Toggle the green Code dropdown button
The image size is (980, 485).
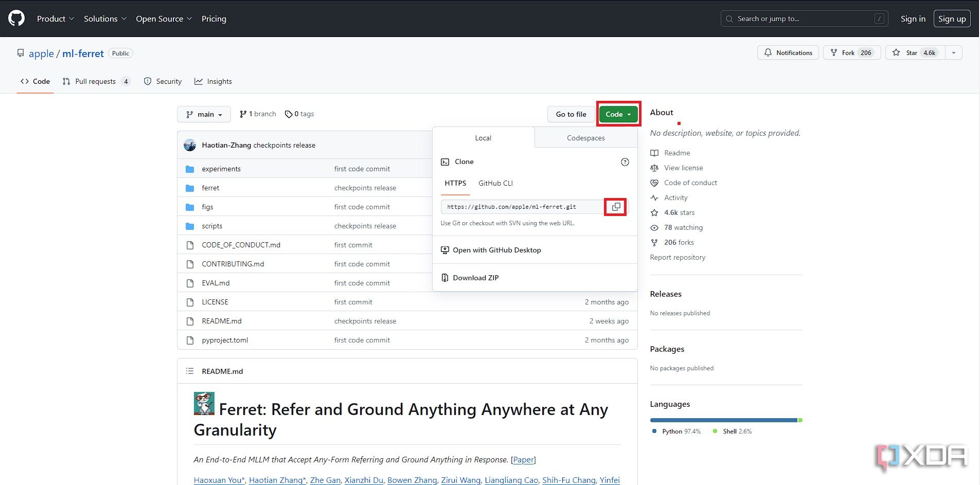point(618,114)
